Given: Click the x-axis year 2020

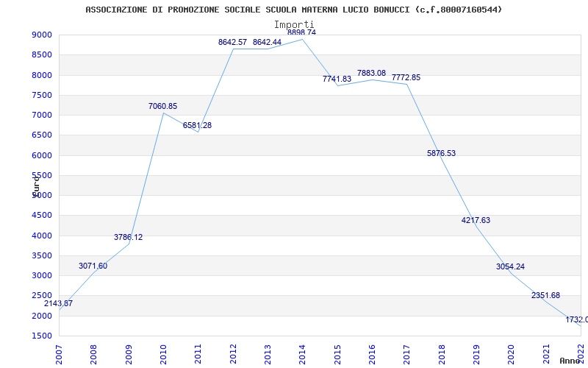Looking at the screenshot, I should pyautogui.click(x=511, y=354).
